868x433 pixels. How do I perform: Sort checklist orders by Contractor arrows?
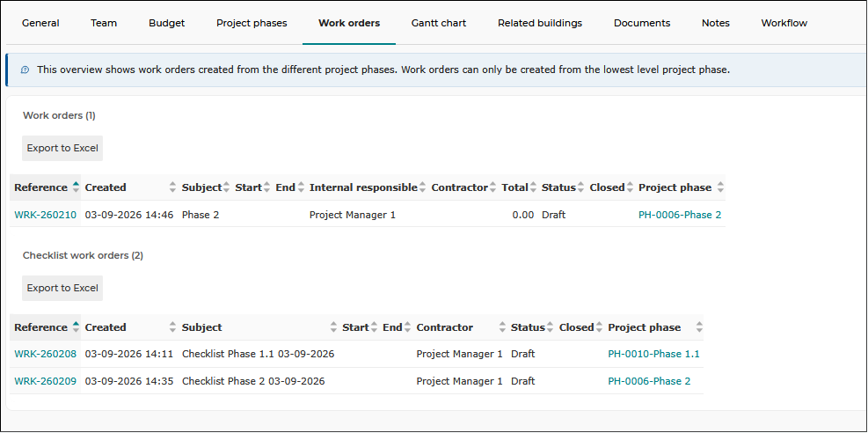coord(502,327)
